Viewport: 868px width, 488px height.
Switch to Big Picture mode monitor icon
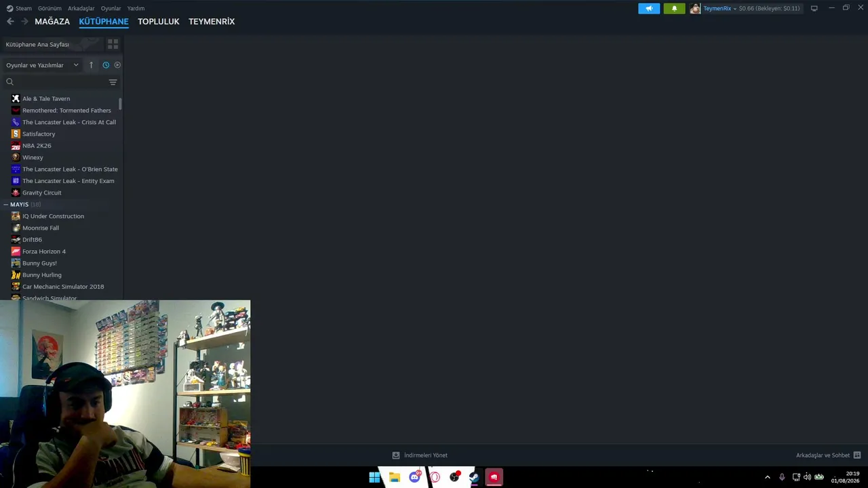click(x=814, y=8)
